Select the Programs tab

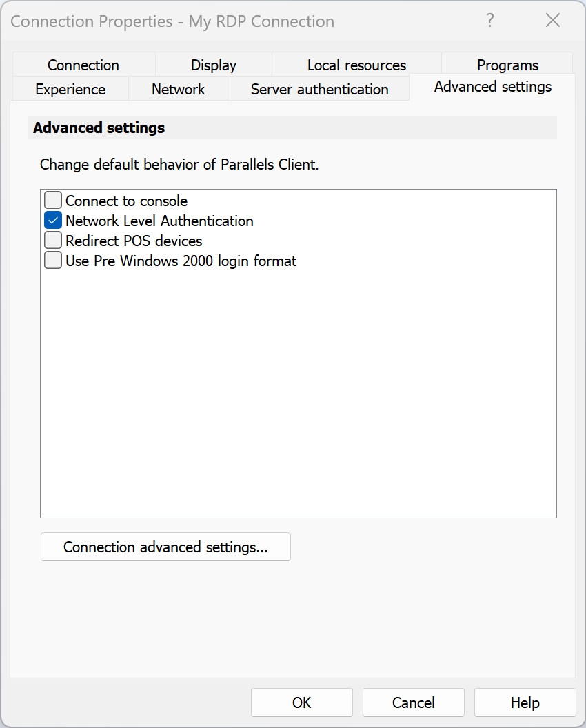click(x=507, y=65)
